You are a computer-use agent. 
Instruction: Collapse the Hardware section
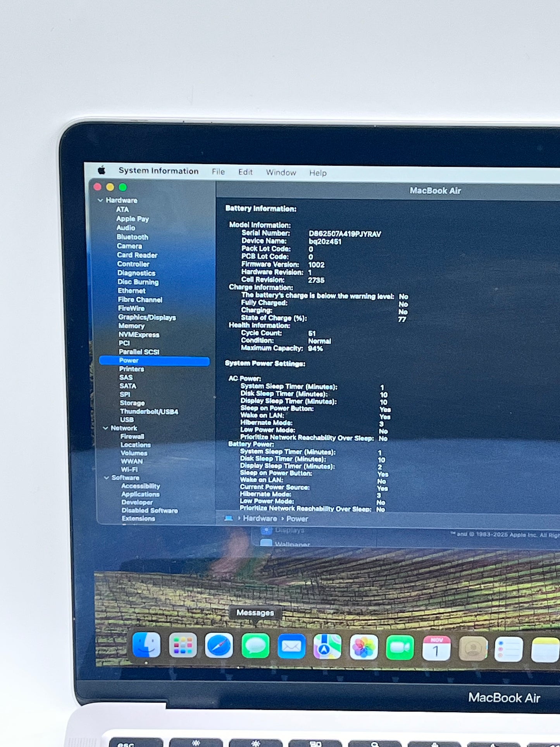101,200
